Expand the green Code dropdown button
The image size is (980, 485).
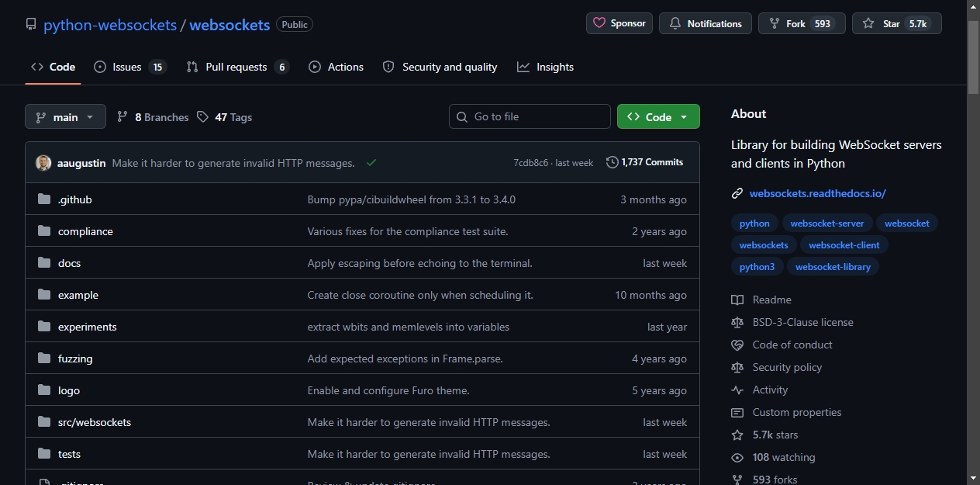point(658,116)
